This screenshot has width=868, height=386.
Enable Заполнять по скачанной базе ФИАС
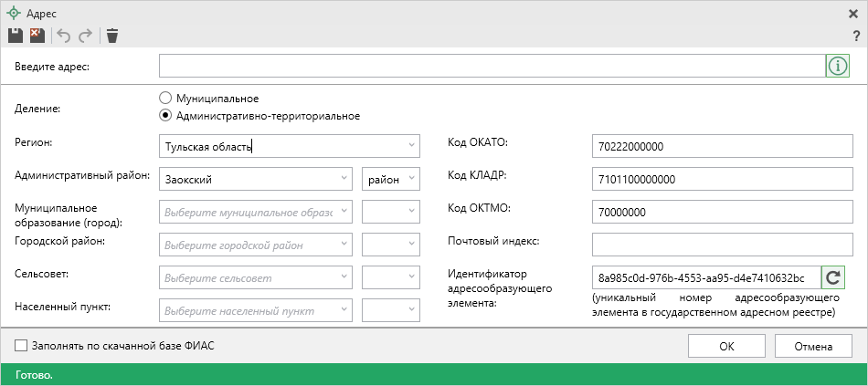21,346
